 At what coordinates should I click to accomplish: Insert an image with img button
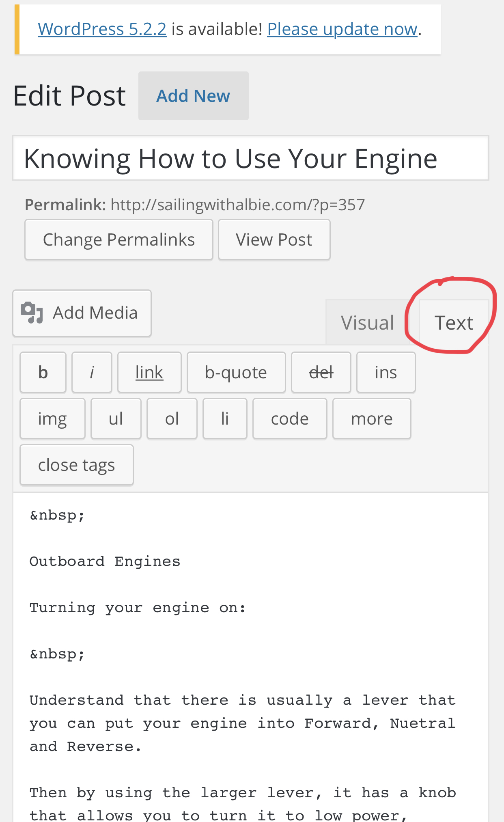tap(52, 419)
